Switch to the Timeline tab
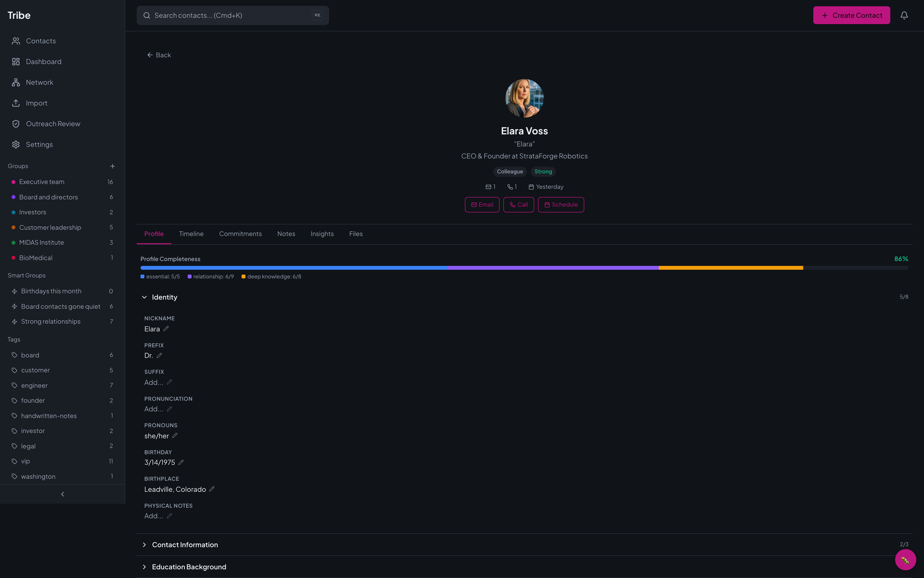Viewport: 924px width, 578px height. (192, 234)
